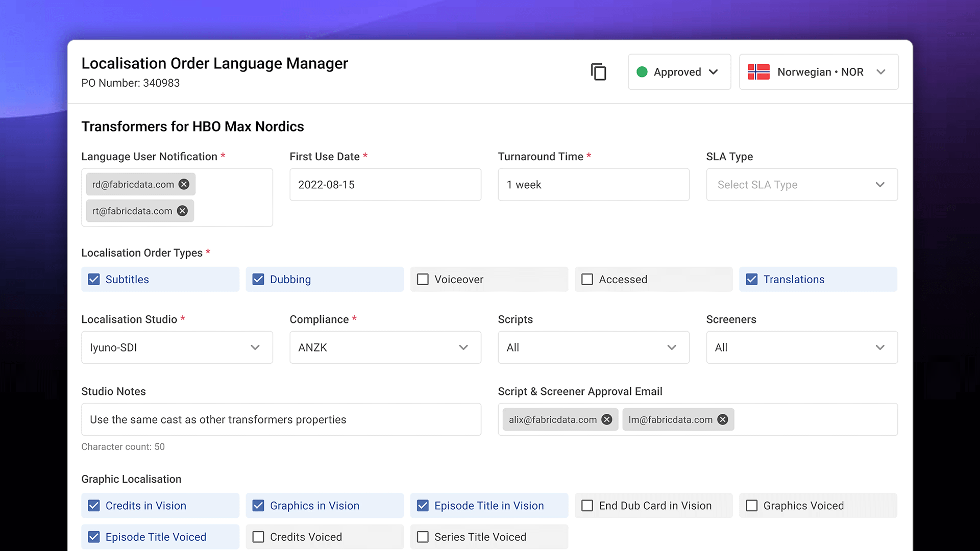Click the copy/duplicate order icon
980x551 pixels.
(598, 72)
